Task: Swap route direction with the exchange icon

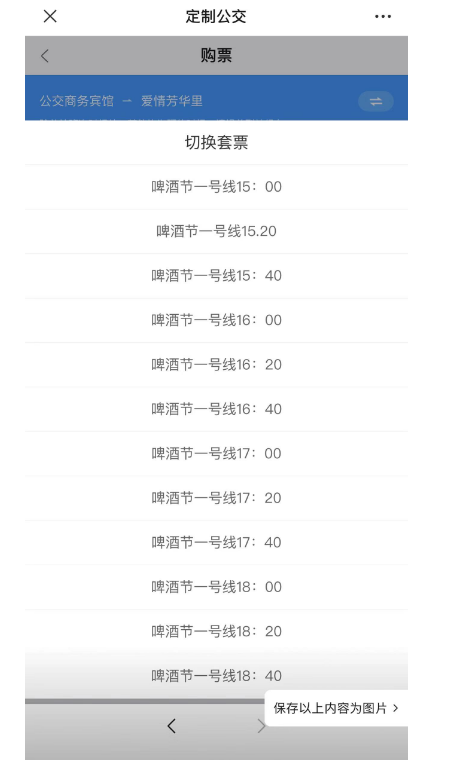Action: [x=375, y=101]
